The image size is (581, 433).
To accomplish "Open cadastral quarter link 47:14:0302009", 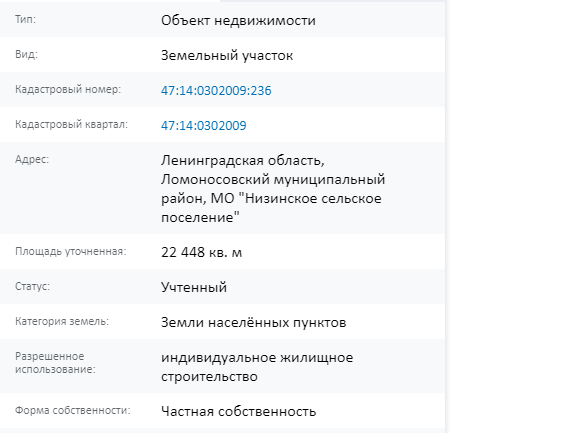I will tap(203, 126).
